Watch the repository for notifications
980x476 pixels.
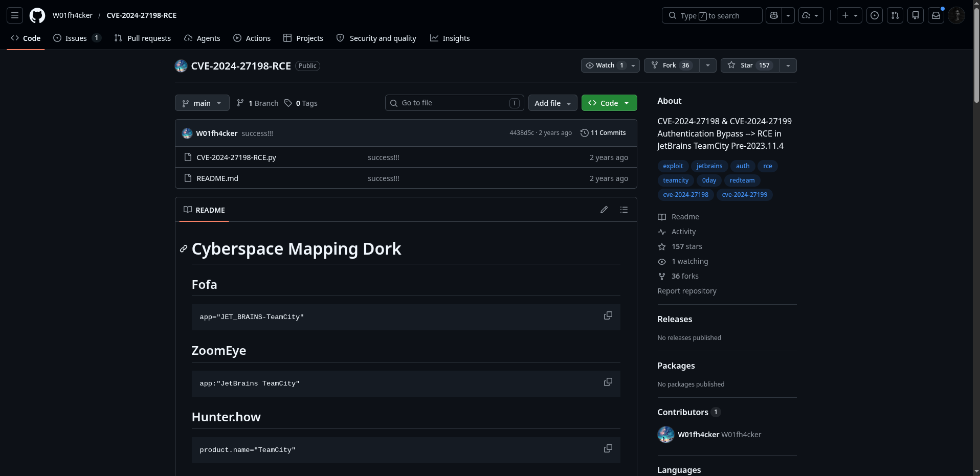click(605, 65)
